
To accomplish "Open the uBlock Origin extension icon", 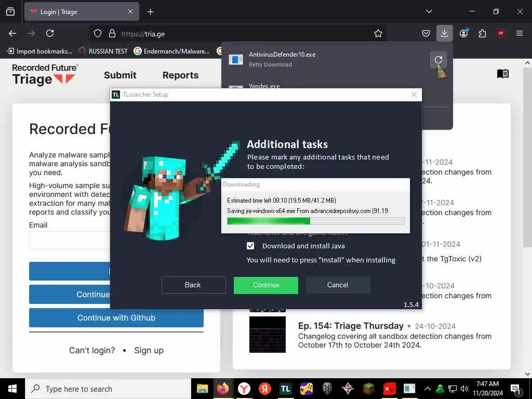I will pos(501,33).
